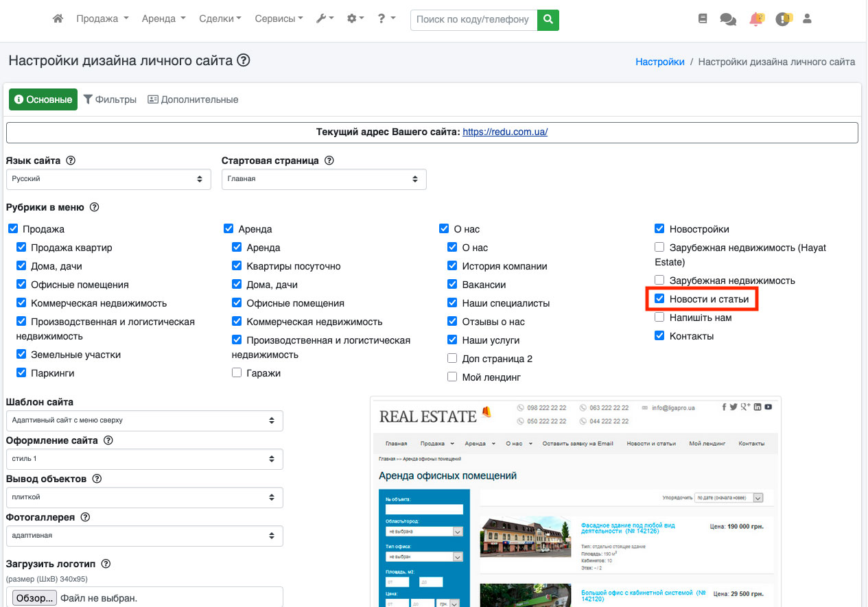The image size is (868, 607).
Task: Click the user profile icon
Action: (807, 19)
